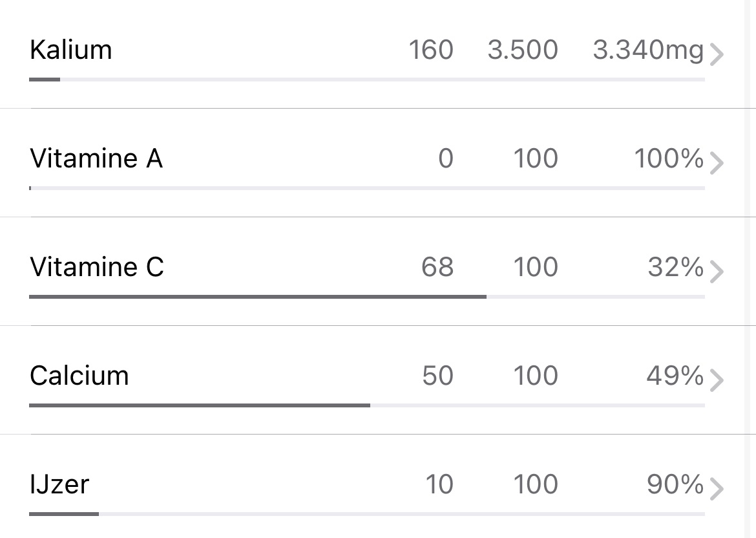Open the Calcium row's right arrow
The width and height of the screenshot is (756, 538).
click(716, 381)
